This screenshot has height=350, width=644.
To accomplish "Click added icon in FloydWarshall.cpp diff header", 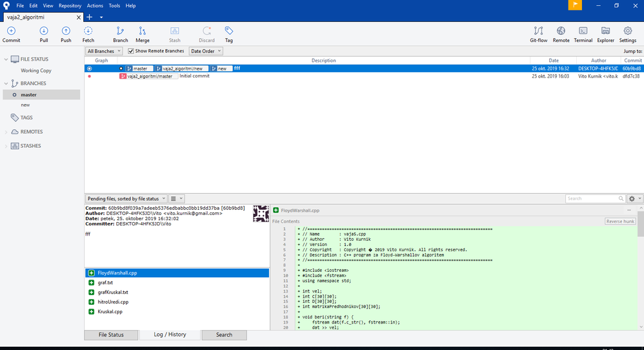I will click(276, 210).
